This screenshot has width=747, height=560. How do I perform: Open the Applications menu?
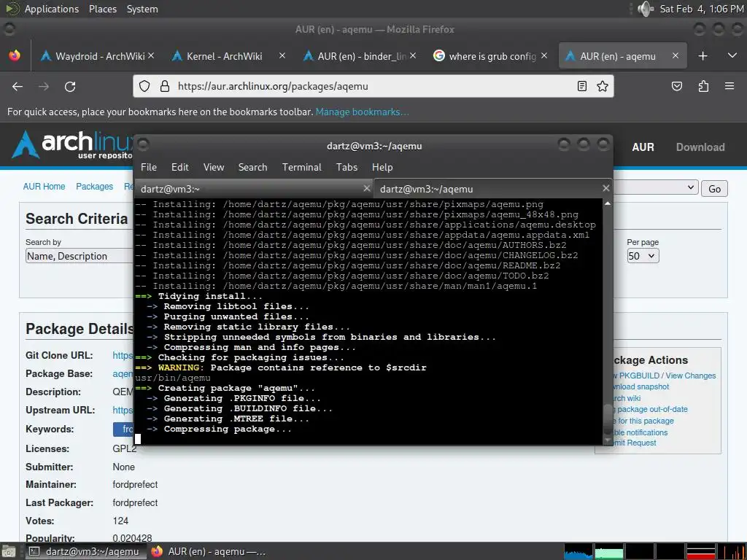[52, 9]
